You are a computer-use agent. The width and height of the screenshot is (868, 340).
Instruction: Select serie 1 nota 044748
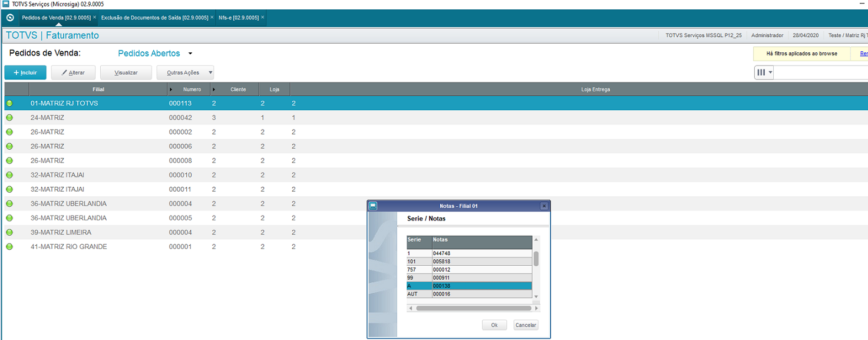click(469, 253)
